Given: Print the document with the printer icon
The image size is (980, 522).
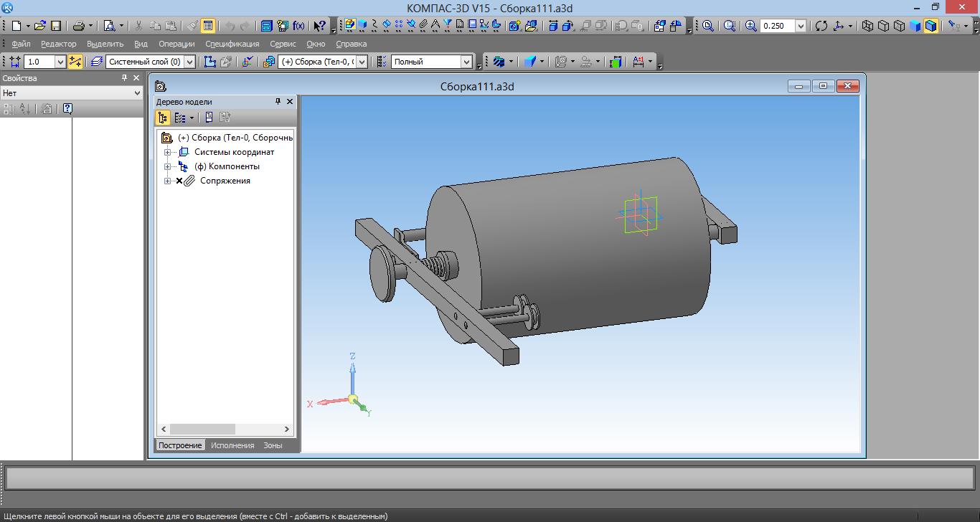Looking at the screenshot, I should point(78,26).
